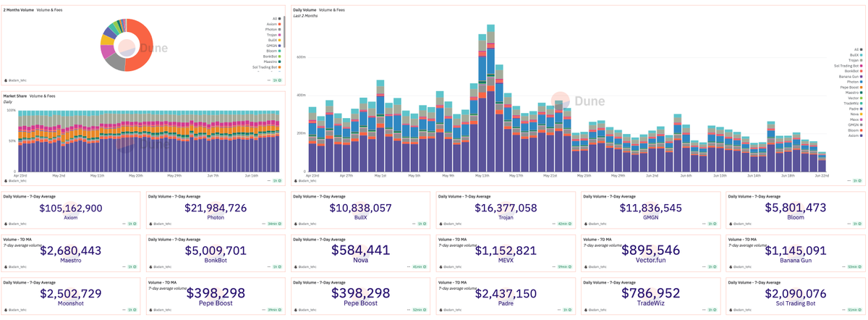This screenshot has height=320, width=868.
Task: Toggle Padre in the Daily Volume legend
Action: click(856, 109)
